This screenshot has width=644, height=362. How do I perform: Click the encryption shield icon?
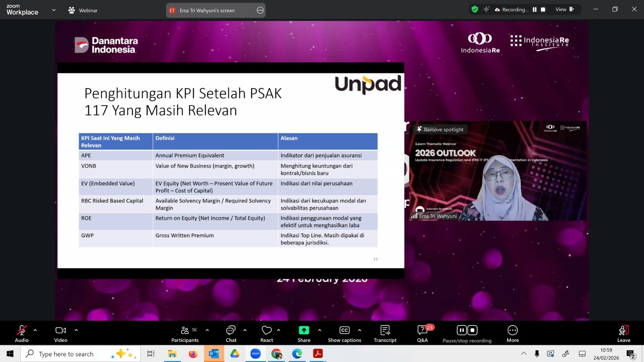(475, 10)
